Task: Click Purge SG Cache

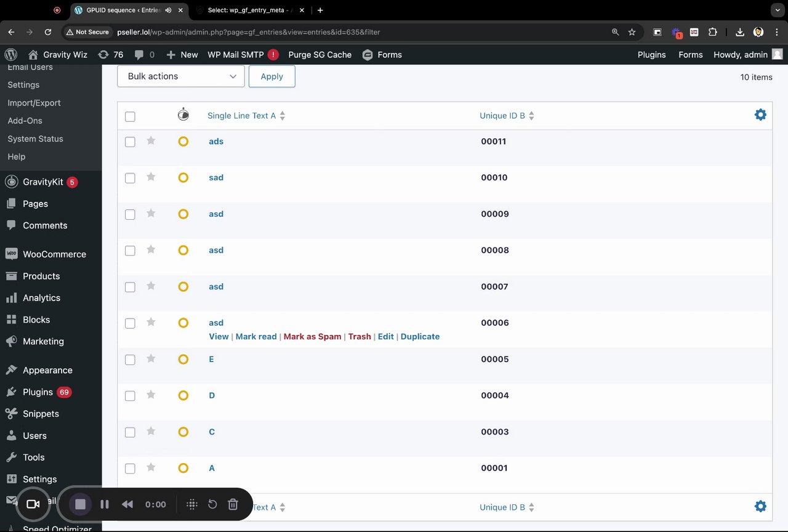Action: pyautogui.click(x=320, y=55)
